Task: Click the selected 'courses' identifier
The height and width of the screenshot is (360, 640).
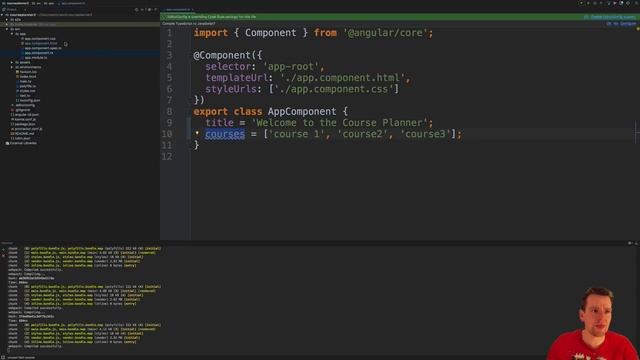Action: point(225,134)
